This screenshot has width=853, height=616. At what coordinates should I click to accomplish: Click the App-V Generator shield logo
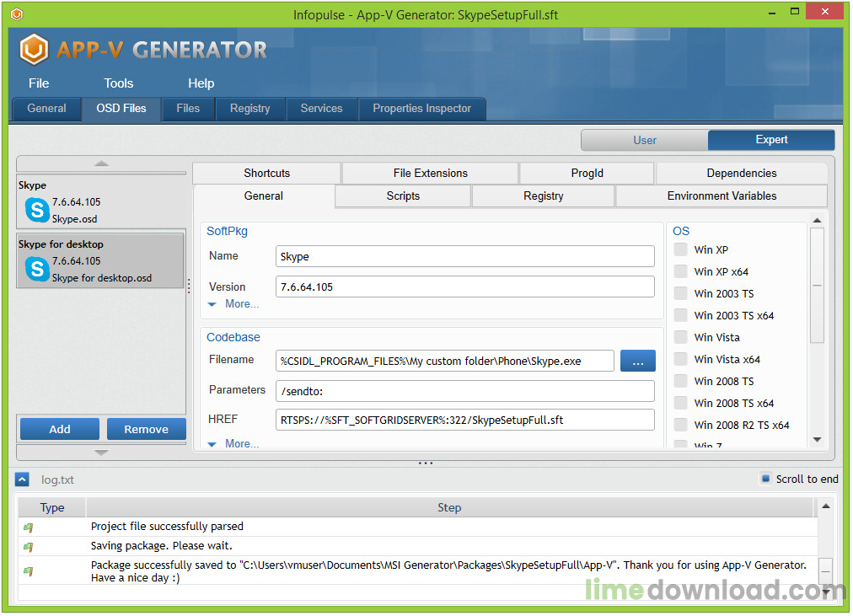coord(34,49)
